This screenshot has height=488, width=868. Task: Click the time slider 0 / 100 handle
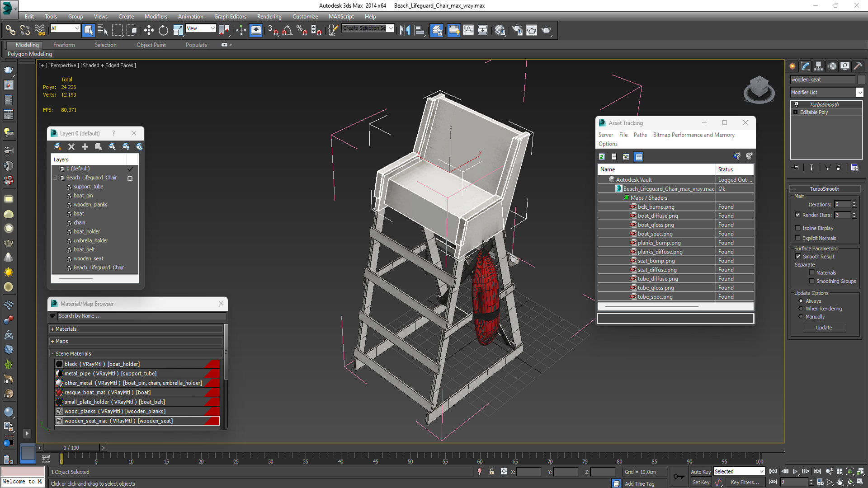(x=71, y=448)
